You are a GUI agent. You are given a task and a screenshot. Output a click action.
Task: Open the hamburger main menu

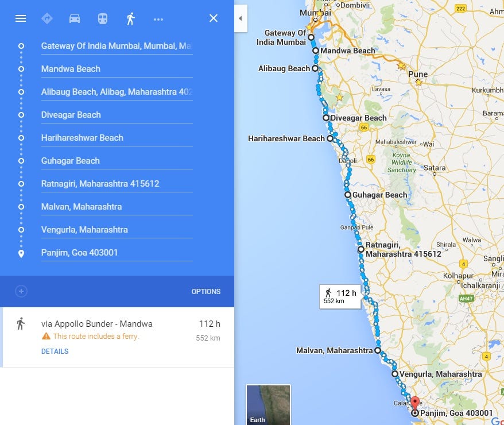click(x=21, y=18)
